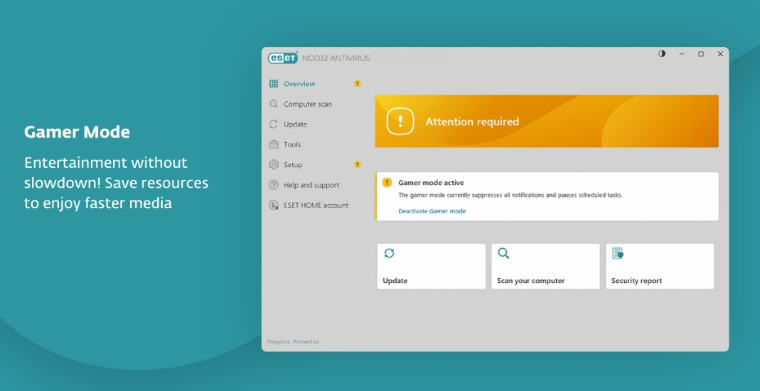Open the Security report tile
The height and width of the screenshot is (391, 760).
tap(660, 266)
